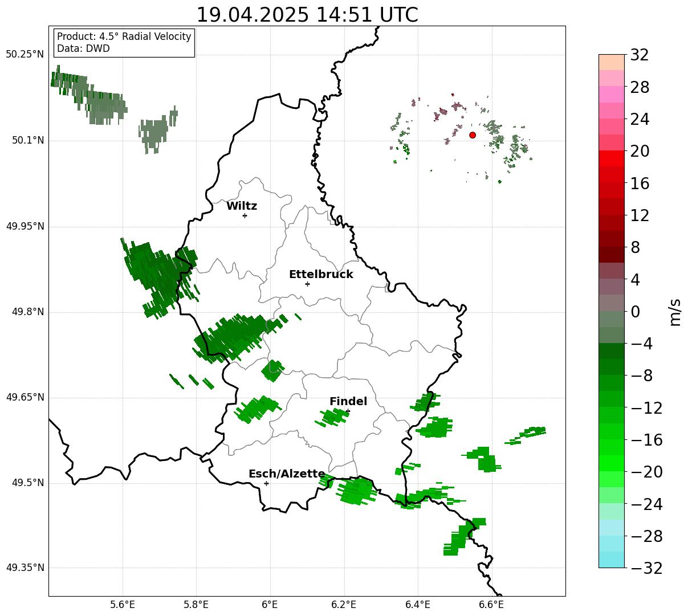Image resolution: width=688 pixels, height=616 pixels.
Task: Click the colorbar tick label 24
Action: pos(640,120)
